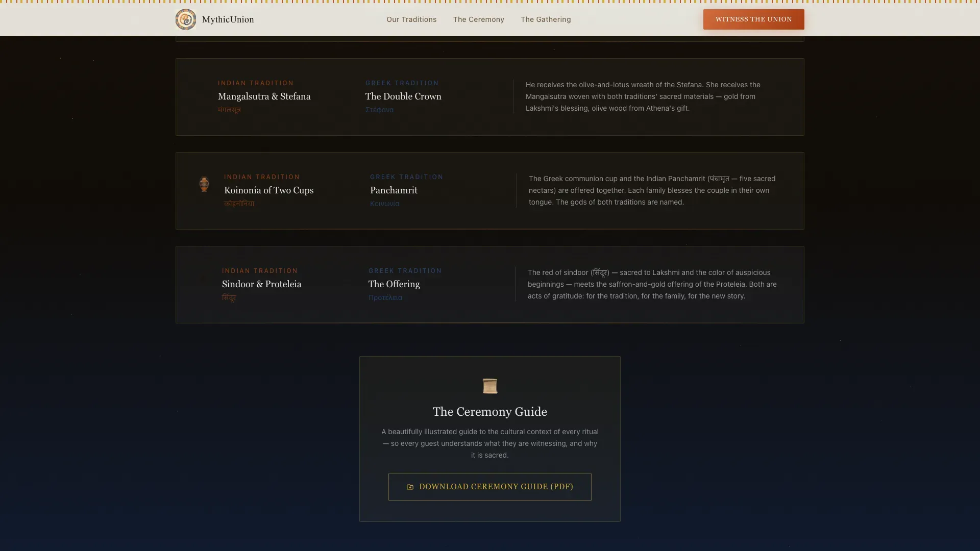Click the Greek word Στέφανα

(379, 110)
